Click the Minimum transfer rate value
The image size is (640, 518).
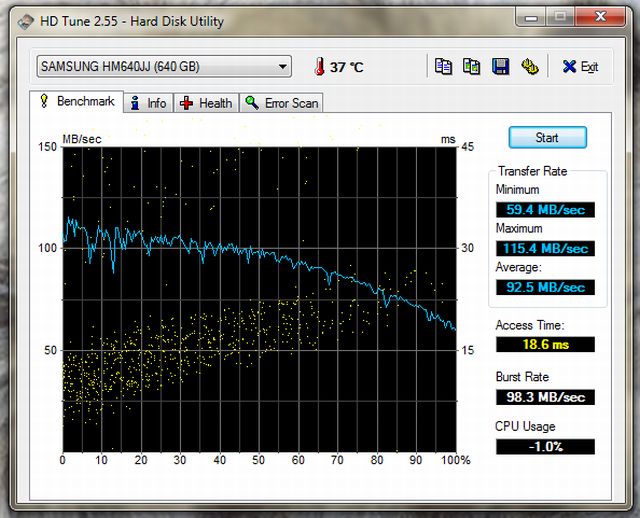click(544, 210)
